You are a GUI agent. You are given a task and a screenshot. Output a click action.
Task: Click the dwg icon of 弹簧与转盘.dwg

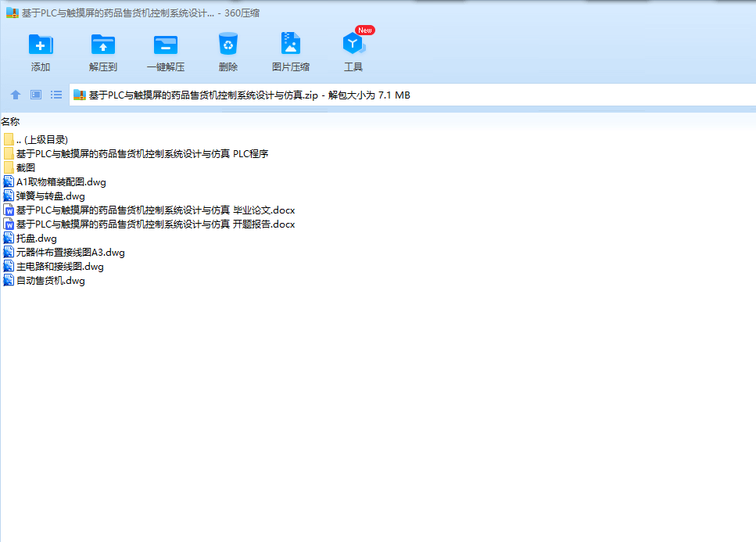(9, 196)
